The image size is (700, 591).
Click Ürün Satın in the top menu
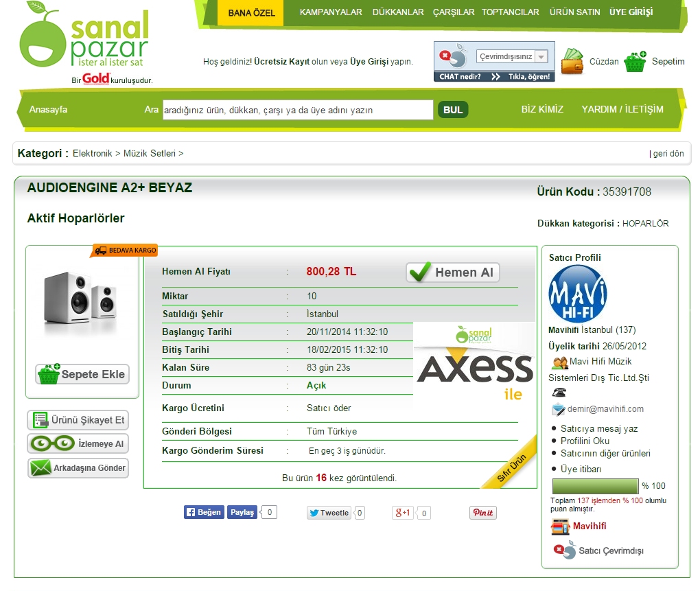coord(575,12)
